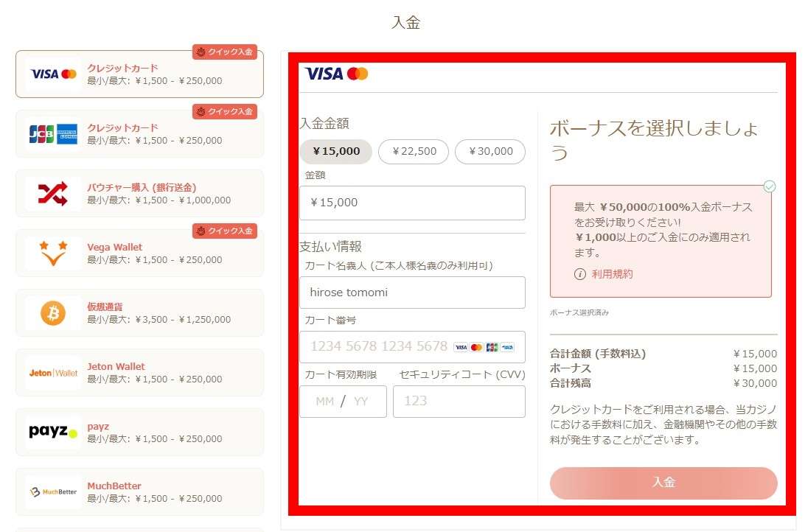Select the payz text label

pyautogui.click(x=98, y=427)
